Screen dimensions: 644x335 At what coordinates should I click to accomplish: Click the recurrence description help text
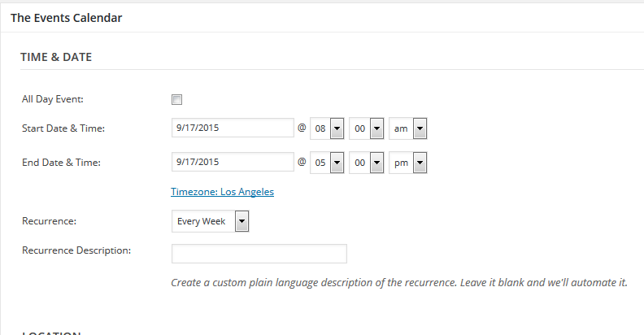(x=398, y=283)
